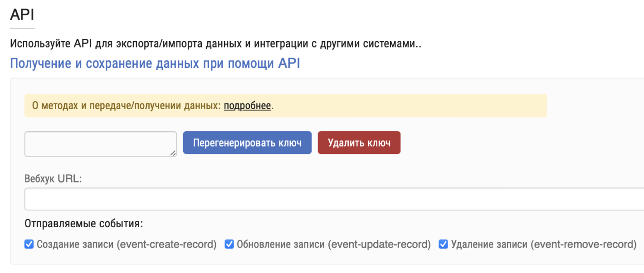Open the подробнее link in the notice
The height and width of the screenshot is (273, 644).
[x=247, y=106]
